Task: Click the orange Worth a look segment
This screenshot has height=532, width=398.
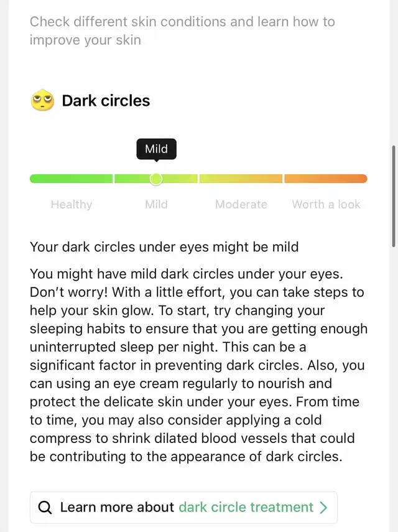Action: pos(326,179)
